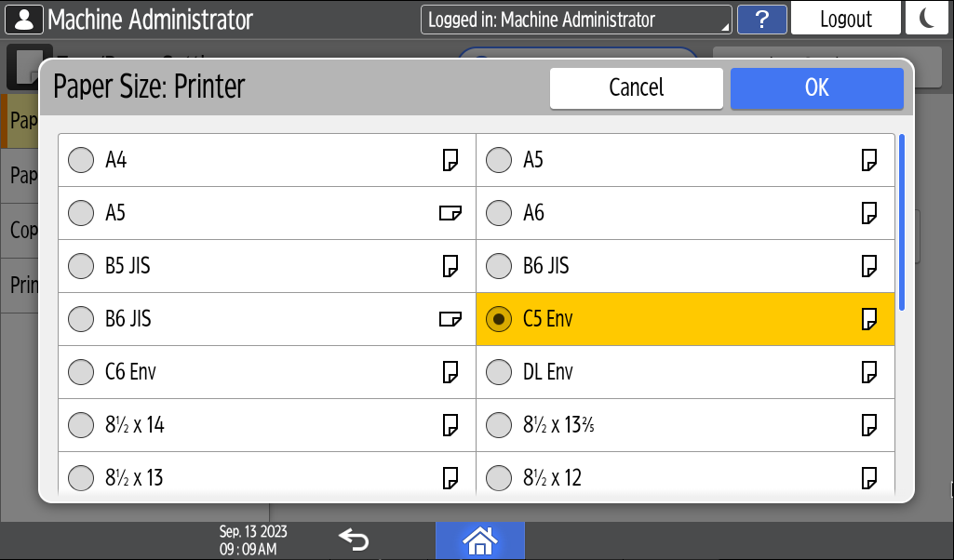Viewport: 954px width, 560px height.
Task: Open the Logged in Machine Administrator dropdown
Action: [576, 19]
